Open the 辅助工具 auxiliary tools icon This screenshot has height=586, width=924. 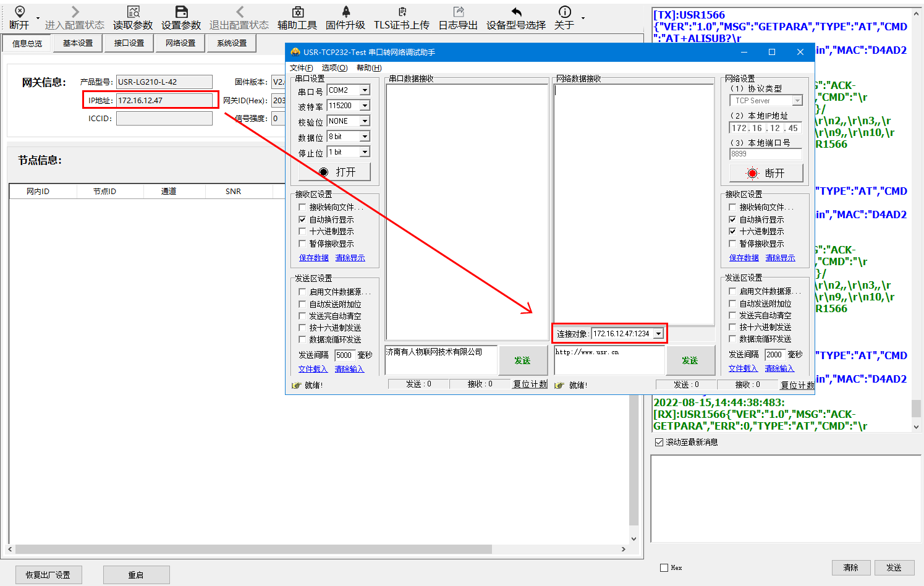pos(297,12)
